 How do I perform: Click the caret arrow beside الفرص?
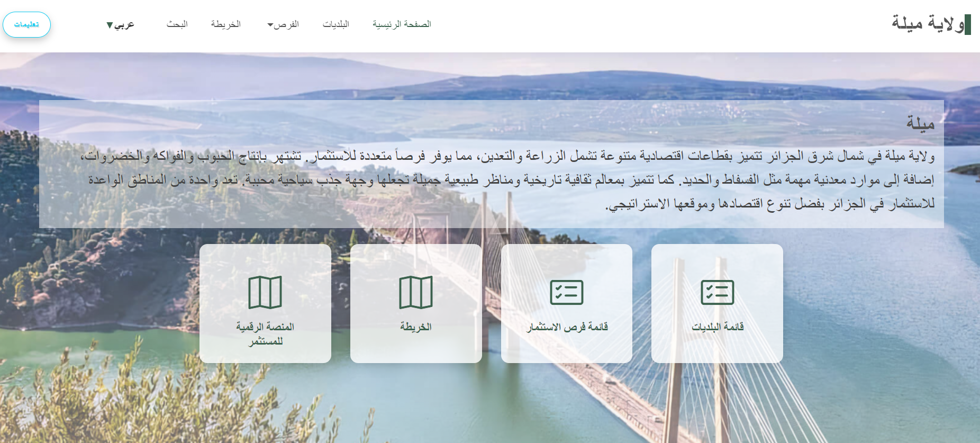[270, 25]
